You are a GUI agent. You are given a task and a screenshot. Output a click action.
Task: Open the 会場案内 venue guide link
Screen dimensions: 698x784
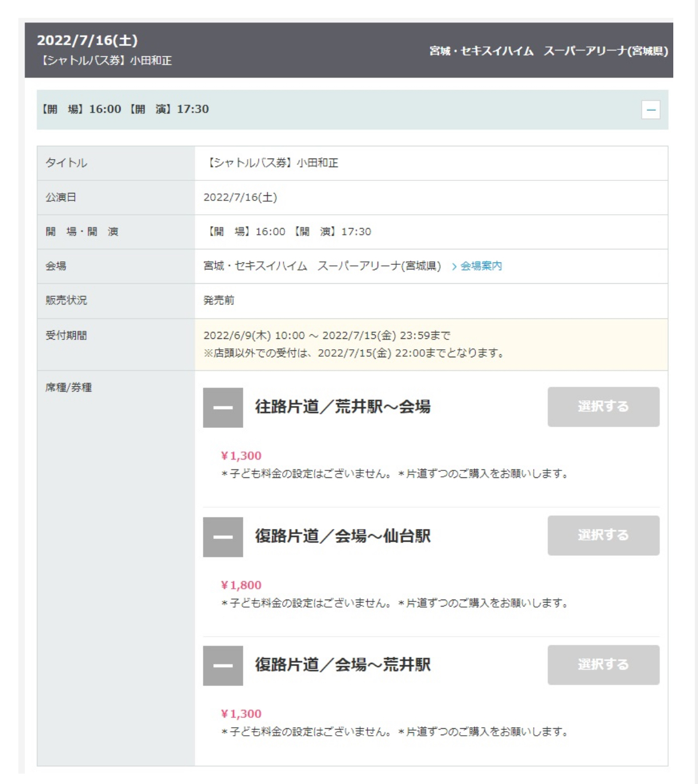[x=481, y=266]
